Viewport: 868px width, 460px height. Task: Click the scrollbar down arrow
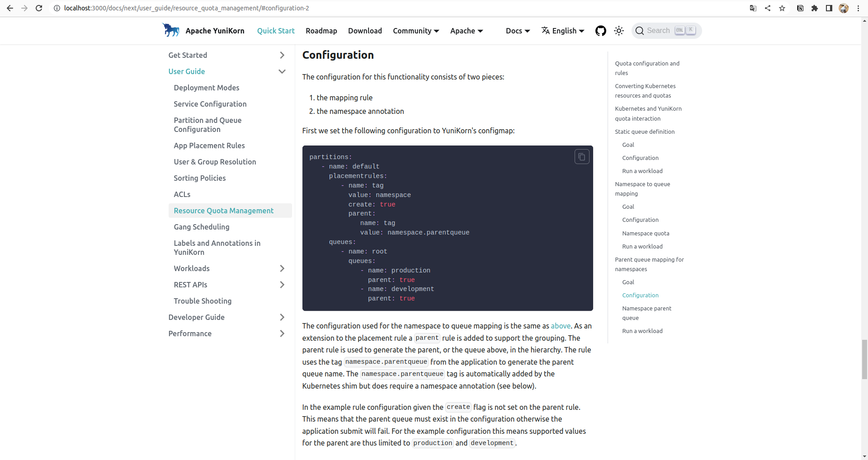coord(864,456)
